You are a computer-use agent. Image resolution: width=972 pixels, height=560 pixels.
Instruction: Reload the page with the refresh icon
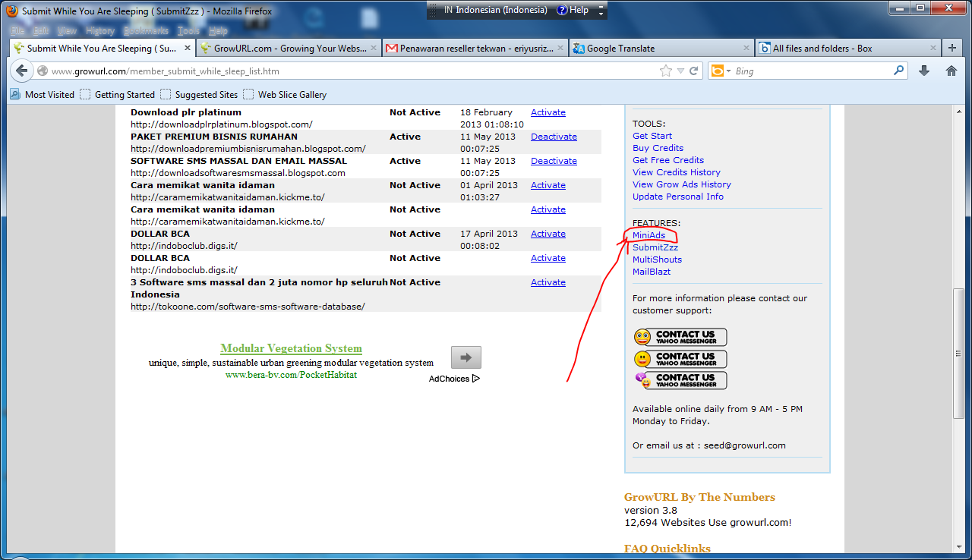(693, 71)
